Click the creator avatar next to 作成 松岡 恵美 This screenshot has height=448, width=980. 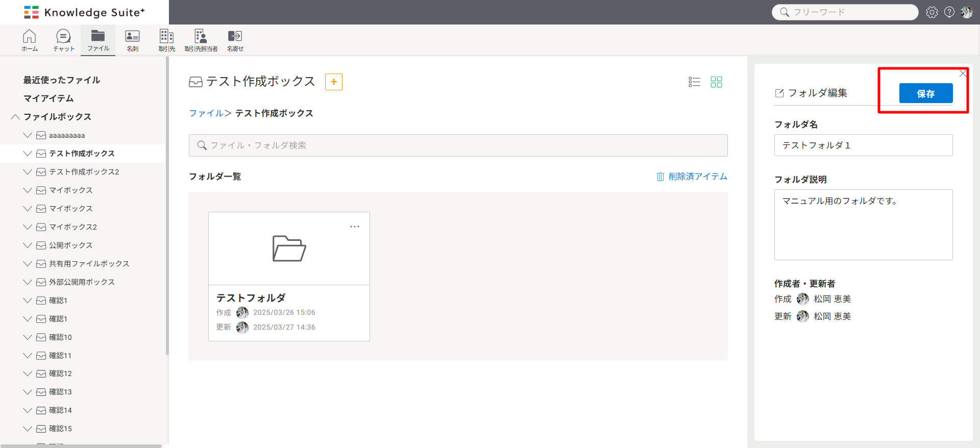pos(803,299)
